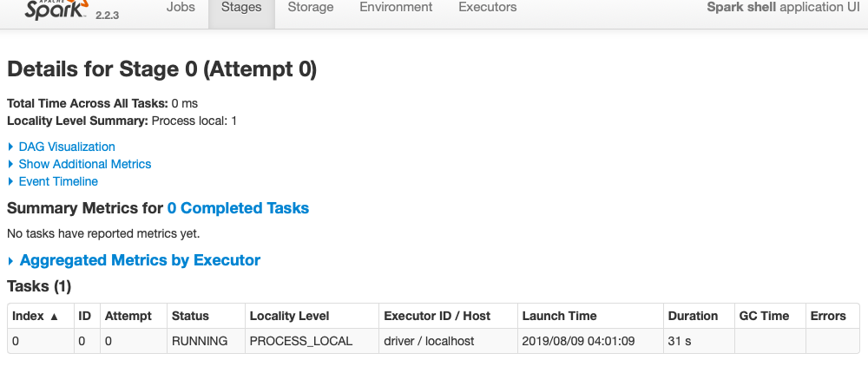Sort tasks by ID column header
Screen dimensions: 868x373
(87, 316)
